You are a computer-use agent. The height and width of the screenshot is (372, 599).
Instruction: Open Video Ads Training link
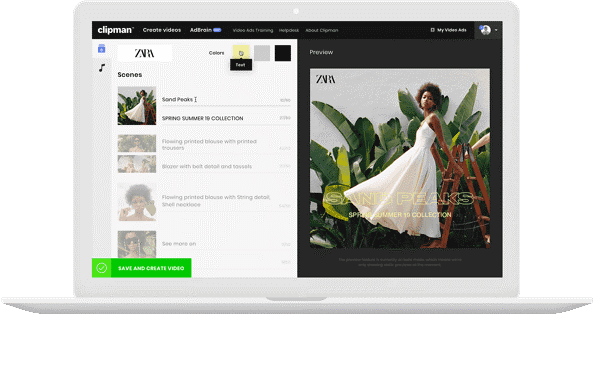pos(253,30)
